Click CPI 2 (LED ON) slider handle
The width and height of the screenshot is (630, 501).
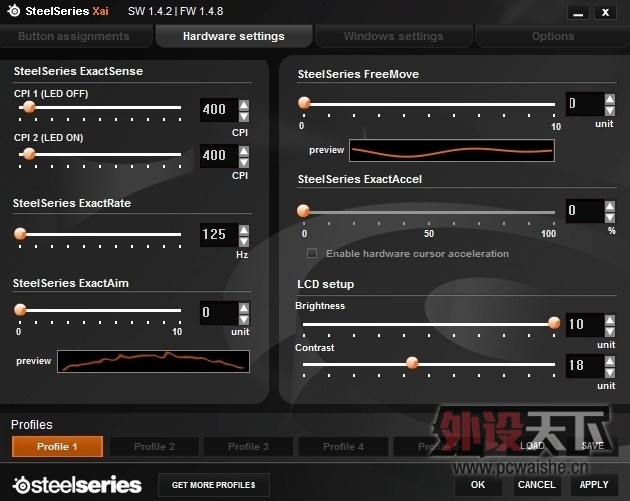(x=29, y=153)
